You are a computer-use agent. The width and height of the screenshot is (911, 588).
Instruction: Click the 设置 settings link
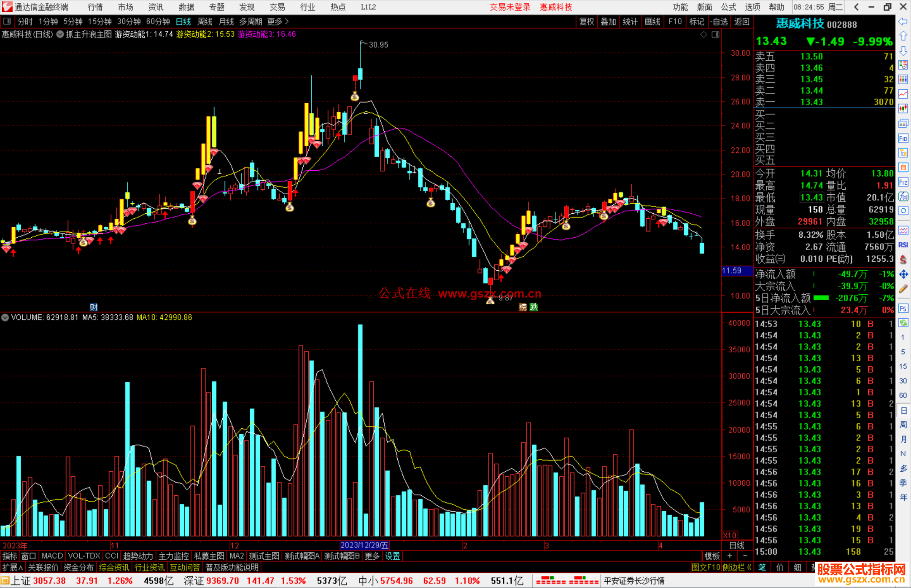pyautogui.click(x=392, y=556)
